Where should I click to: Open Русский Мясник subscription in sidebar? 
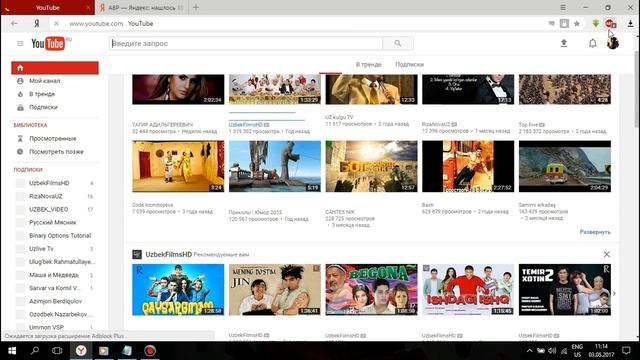tap(53, 222)
